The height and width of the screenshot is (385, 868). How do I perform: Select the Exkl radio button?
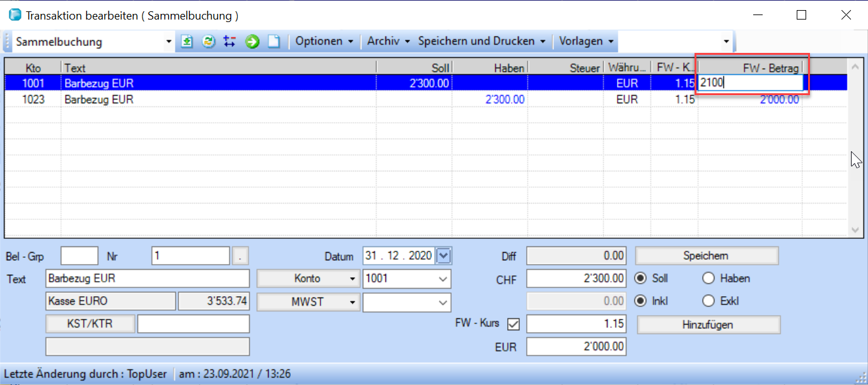click(x=708, y=301)
